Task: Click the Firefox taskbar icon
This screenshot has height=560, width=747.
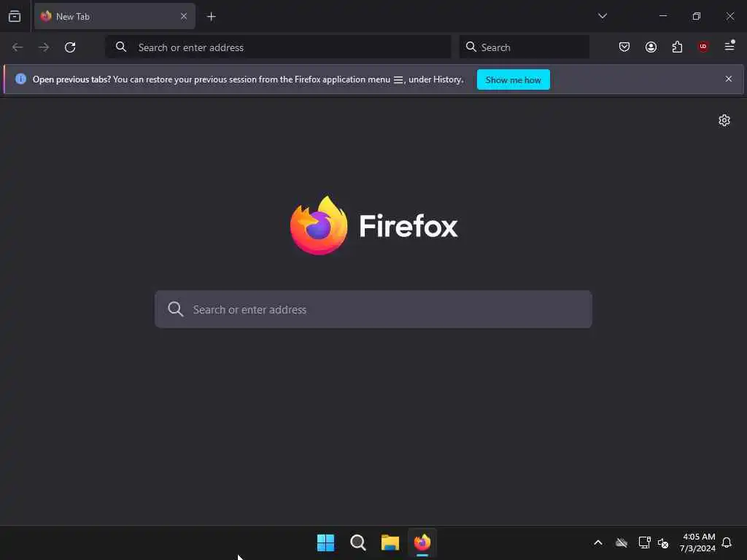Action: [422, 542]
